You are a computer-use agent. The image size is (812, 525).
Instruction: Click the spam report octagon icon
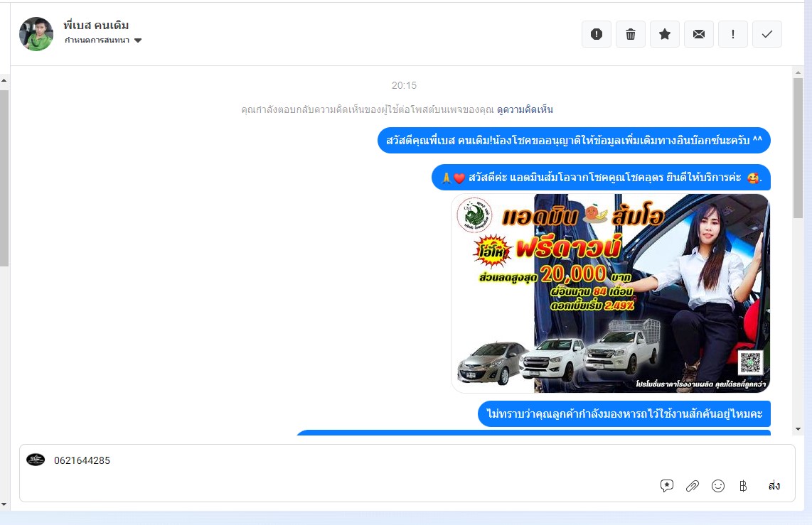(597, 34)
